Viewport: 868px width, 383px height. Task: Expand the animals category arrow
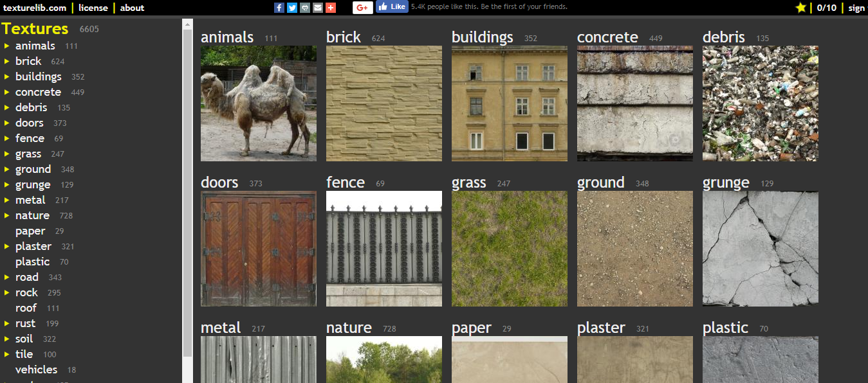point(6,46)
